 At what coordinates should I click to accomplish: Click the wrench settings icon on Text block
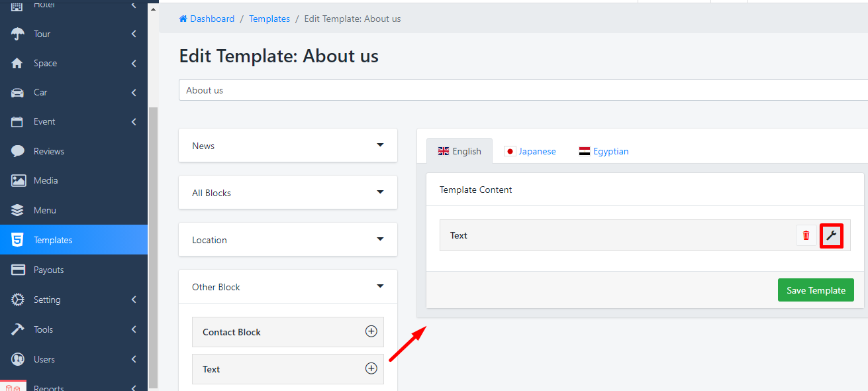(x=831, y=235)
